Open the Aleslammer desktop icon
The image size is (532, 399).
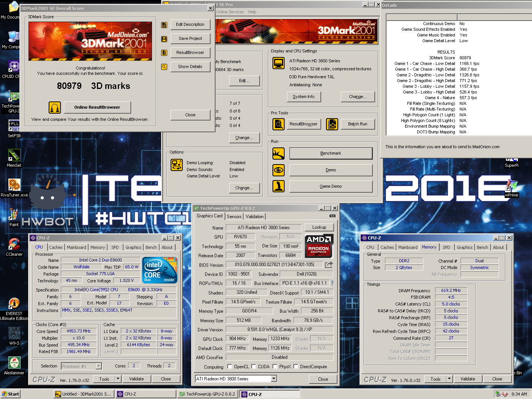pos(14,366)
